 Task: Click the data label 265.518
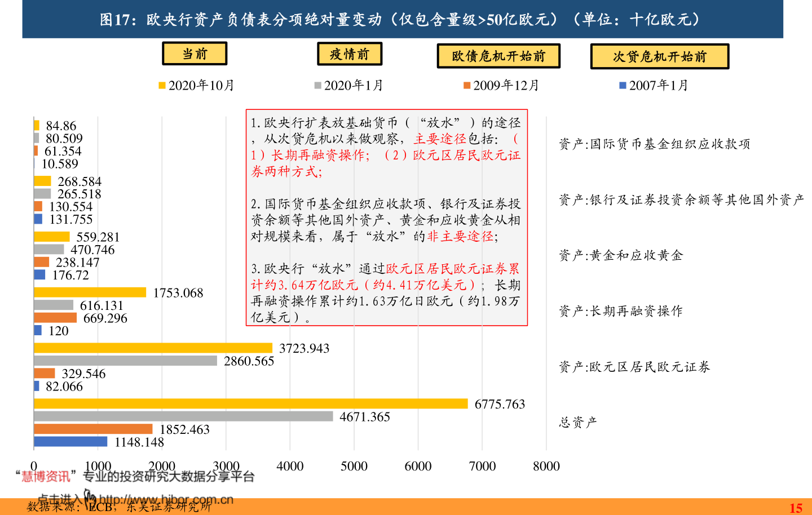(x=80, y=194)
